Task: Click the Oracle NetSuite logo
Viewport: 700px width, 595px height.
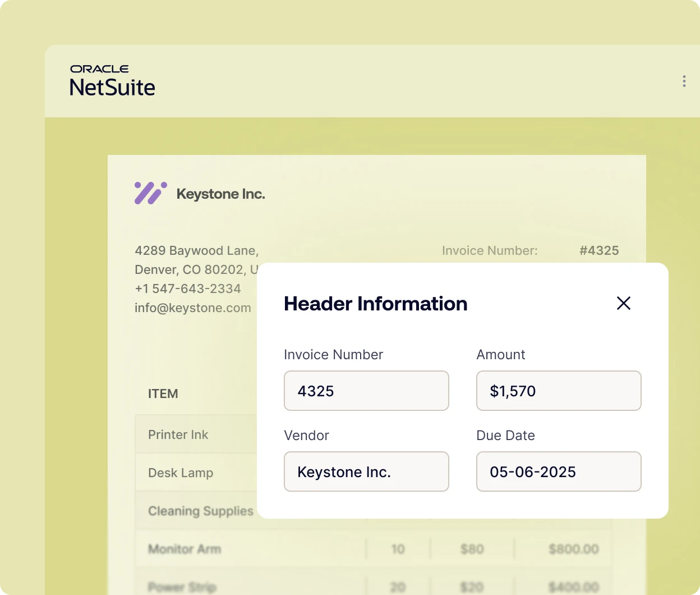Action: point(112,81)
